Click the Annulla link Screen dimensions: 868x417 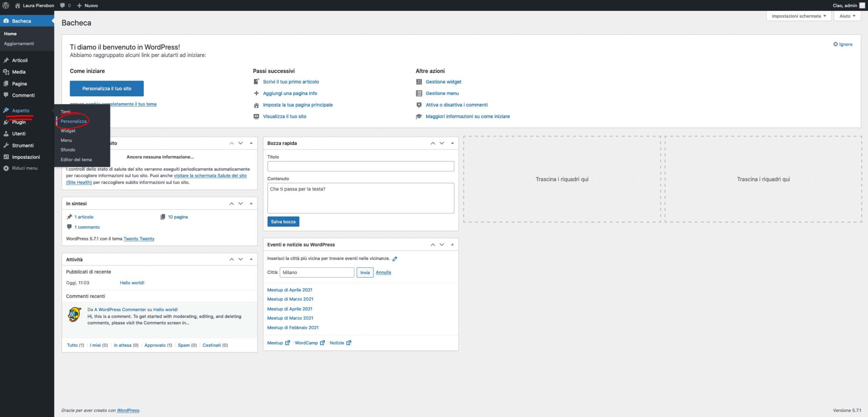coord(383,272)
